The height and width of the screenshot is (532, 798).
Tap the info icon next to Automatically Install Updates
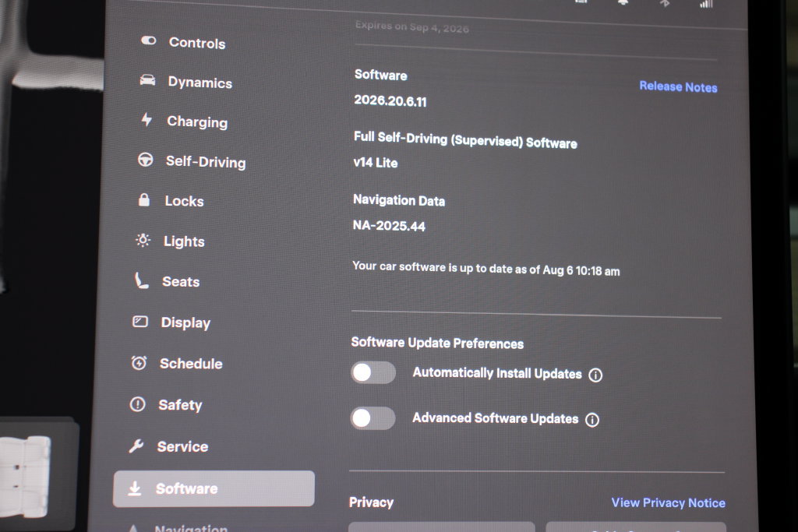tap(595, 375)
